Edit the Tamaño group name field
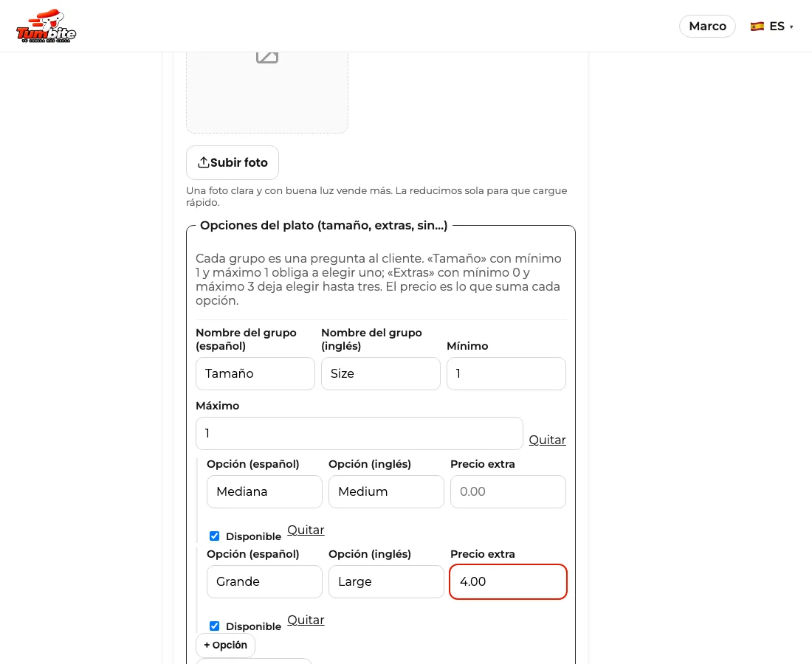Image resolution: width=812 pixels, height=664 pixels. point(255,373)
